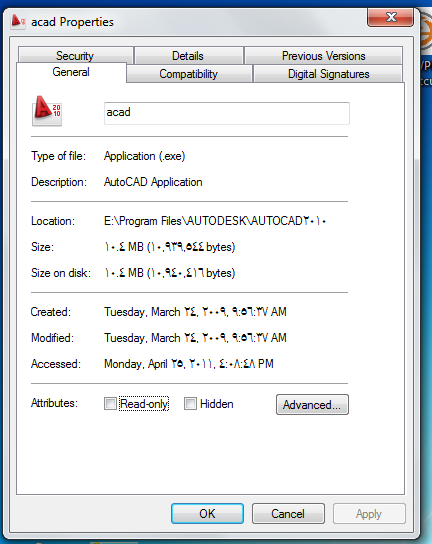The width and height of the screenshot is (432, 544).
Task: Go to the Compatibility tab
Action: [189, 74]
